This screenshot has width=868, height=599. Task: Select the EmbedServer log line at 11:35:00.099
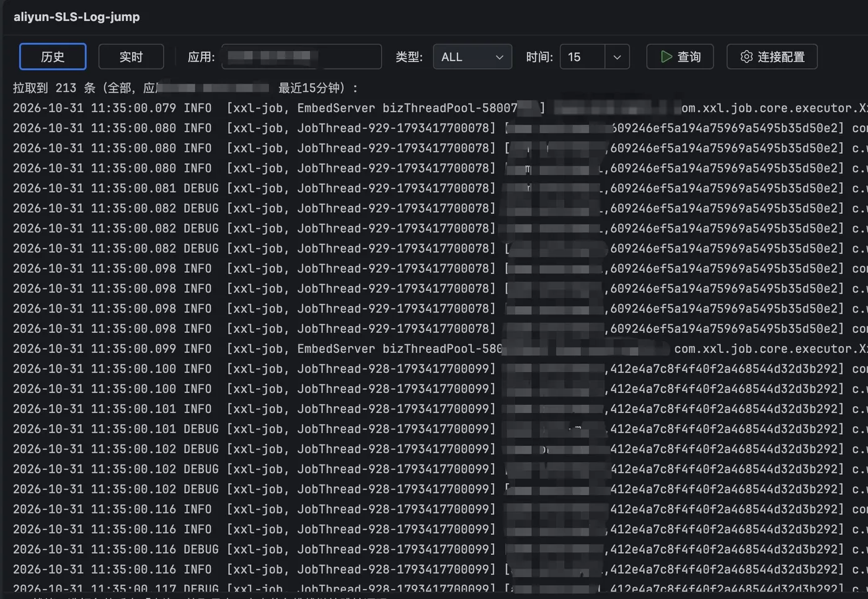pyautogui.click(x=440, y=348)
